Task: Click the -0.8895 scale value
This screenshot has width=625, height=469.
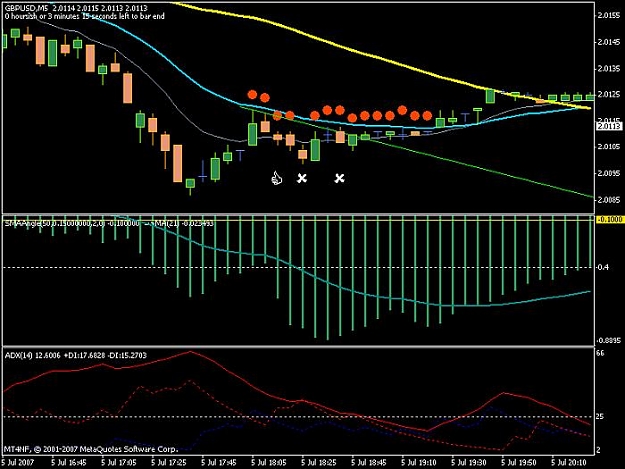Action: click(x=609, y=341)
